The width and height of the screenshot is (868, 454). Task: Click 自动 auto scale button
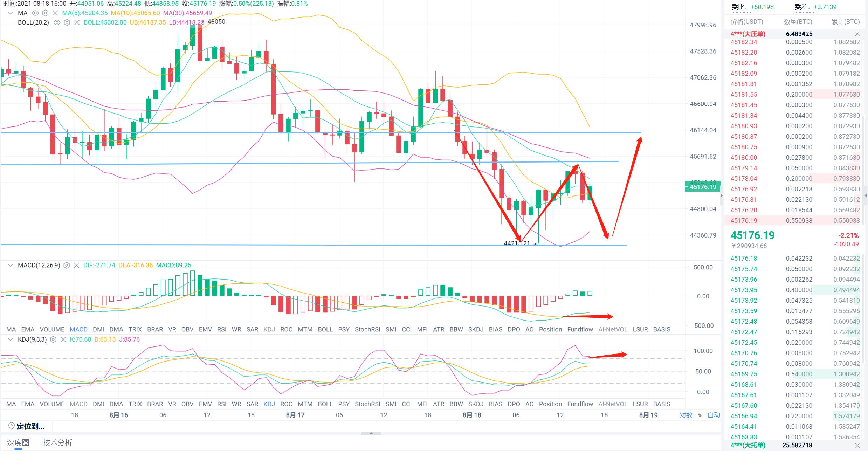(x=714, y=415)
